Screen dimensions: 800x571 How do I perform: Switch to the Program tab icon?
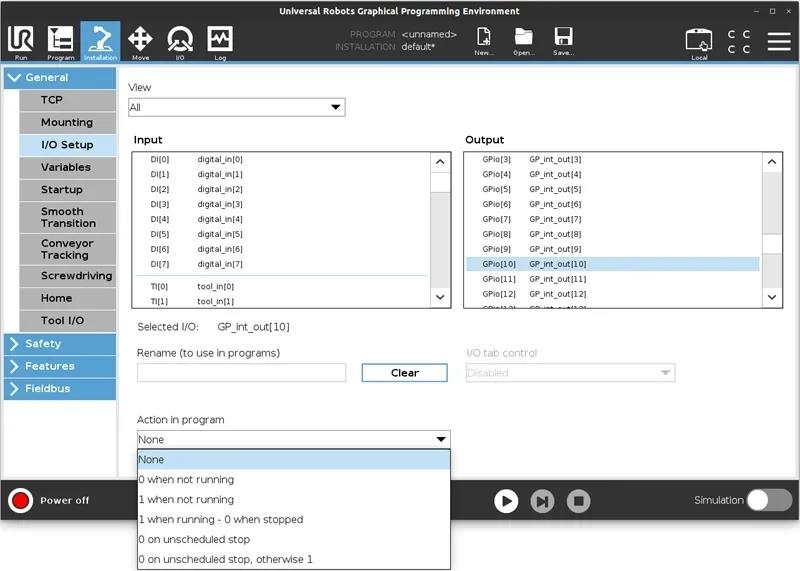[x=60, y=41]
